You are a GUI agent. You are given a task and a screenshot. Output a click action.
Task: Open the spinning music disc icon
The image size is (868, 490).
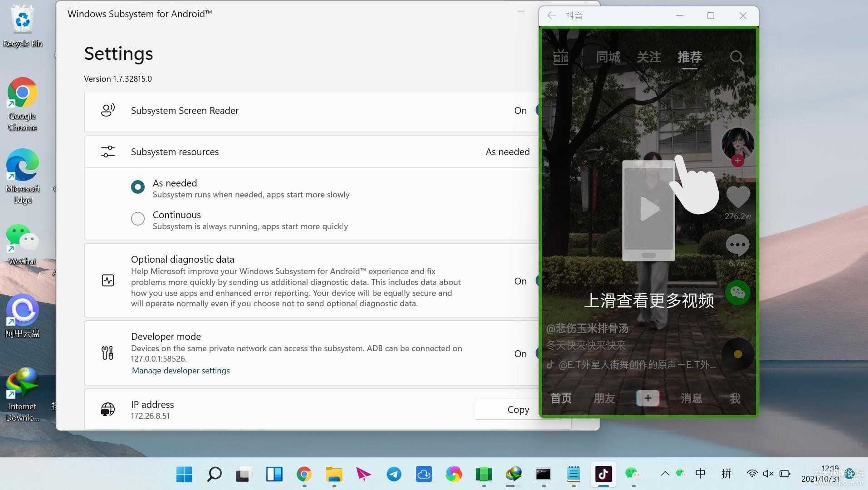pos(737,354)
